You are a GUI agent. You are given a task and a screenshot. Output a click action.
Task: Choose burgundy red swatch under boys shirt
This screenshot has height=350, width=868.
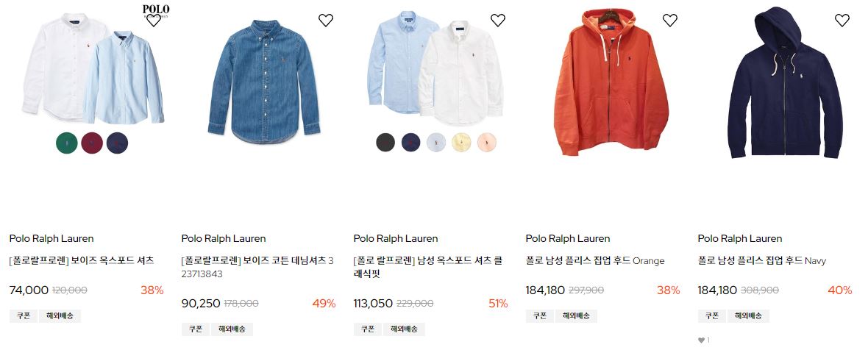(x=92, y=143)
